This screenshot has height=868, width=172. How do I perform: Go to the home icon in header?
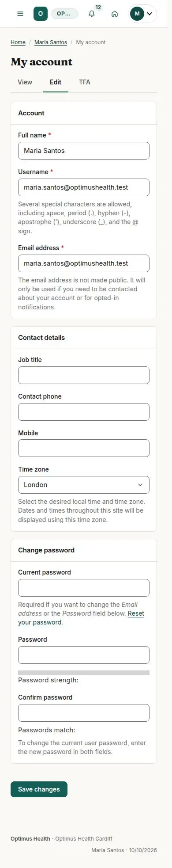[115, 14]
